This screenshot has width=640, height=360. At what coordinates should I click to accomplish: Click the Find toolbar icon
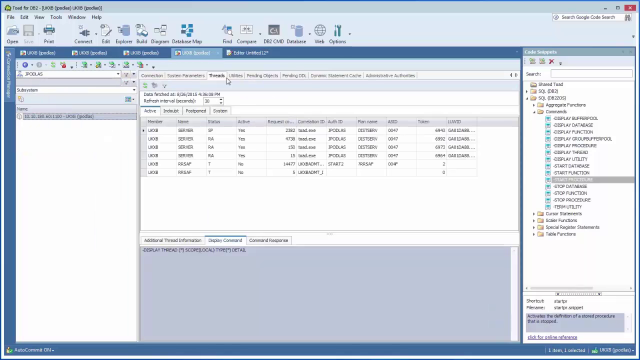[227, 34]
